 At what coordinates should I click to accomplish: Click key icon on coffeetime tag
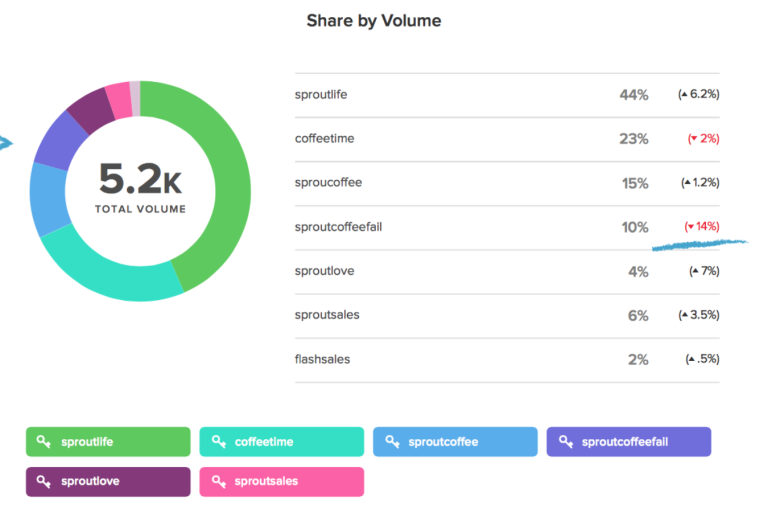218,442
